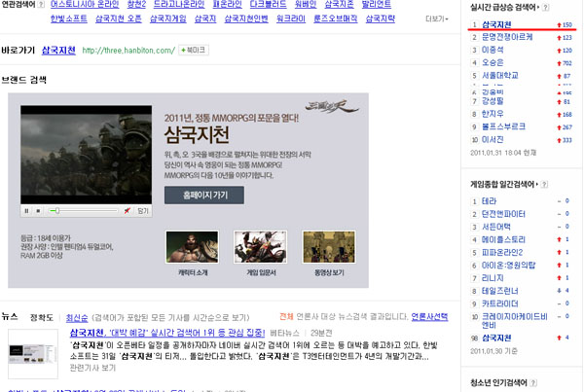Sort news by 정확도

coord(41,317)
